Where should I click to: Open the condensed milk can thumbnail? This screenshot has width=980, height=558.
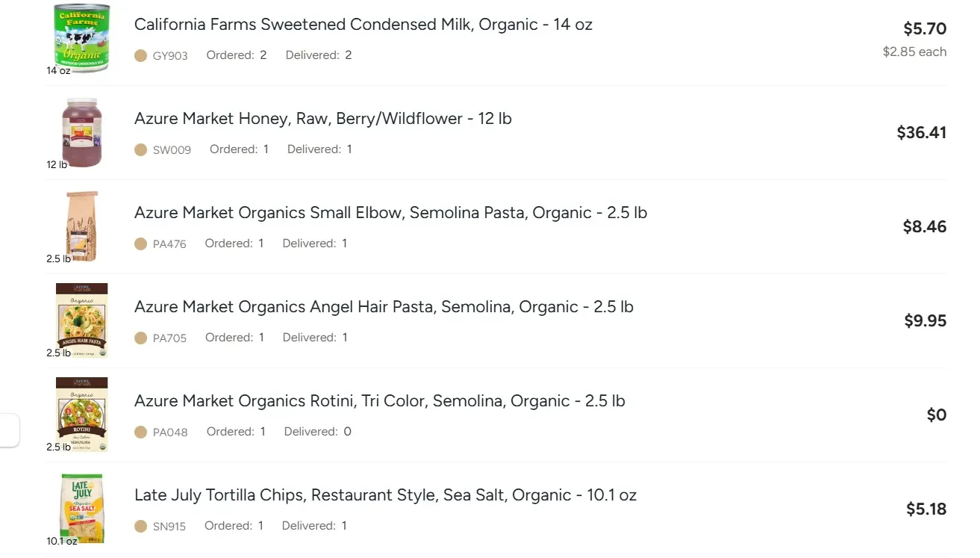point(82,38)
